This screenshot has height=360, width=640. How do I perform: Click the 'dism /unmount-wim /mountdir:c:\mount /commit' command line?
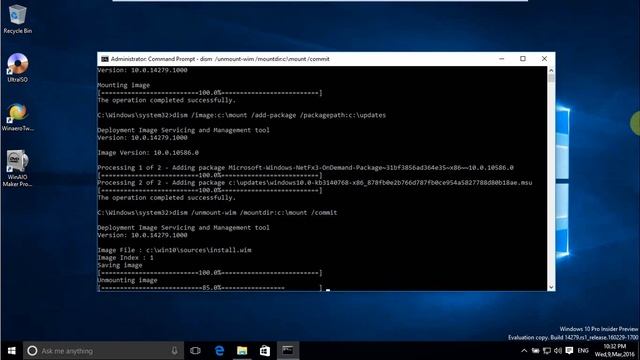(x=217, y=213)
